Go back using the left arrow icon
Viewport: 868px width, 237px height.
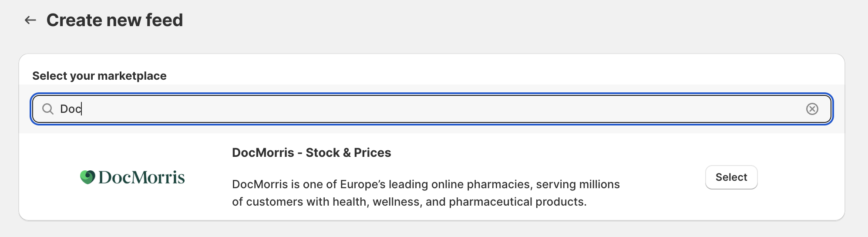(30, 20)
